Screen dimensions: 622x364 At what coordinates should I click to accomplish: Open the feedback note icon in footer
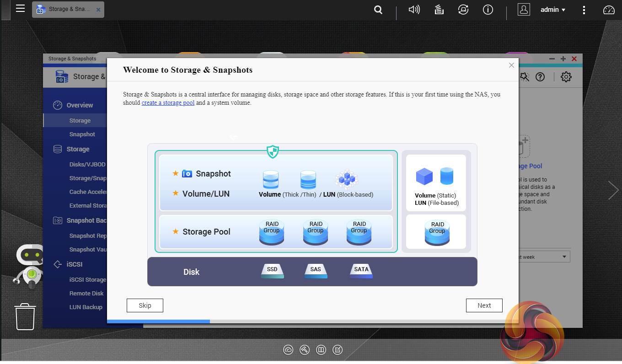(338, 350)
